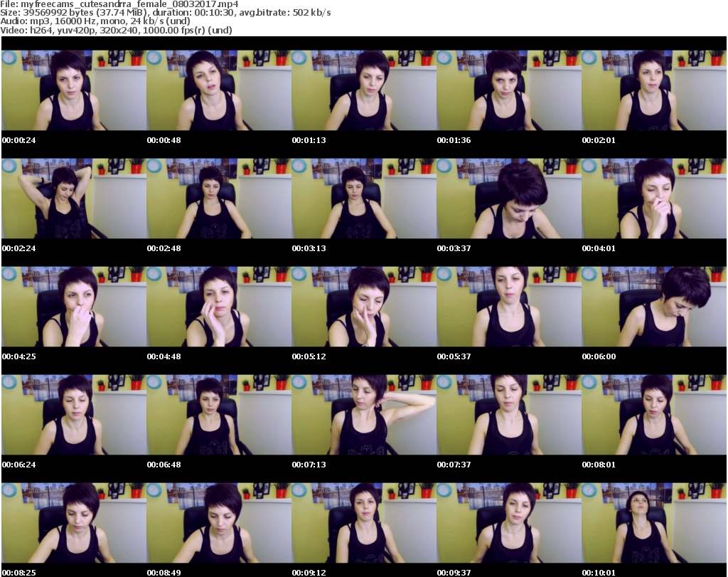Select the thumbnail frame at 00:04:01
Viewport: 728px width, 577px height.
(x=654, y=198)
